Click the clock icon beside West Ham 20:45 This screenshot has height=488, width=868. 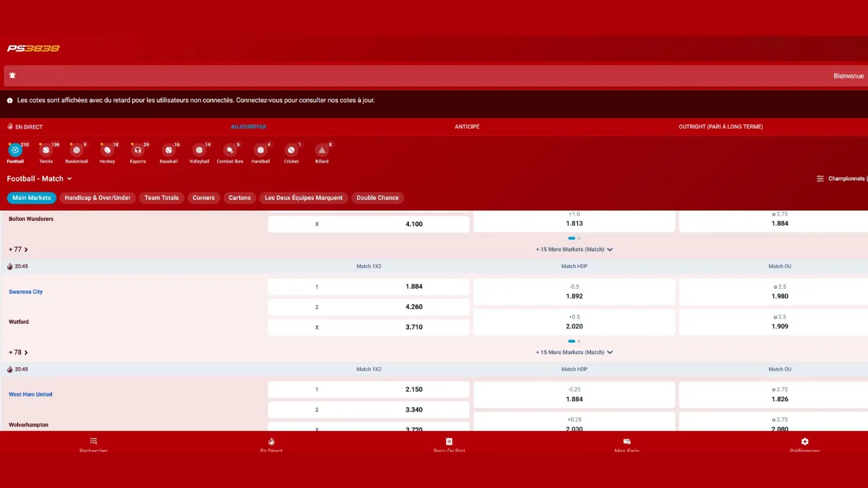pyautogui.click(x=10, y=369)
